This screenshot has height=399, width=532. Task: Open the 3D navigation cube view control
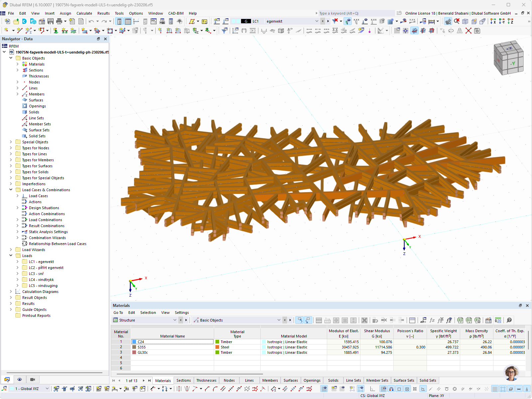[x=509, y=57]
